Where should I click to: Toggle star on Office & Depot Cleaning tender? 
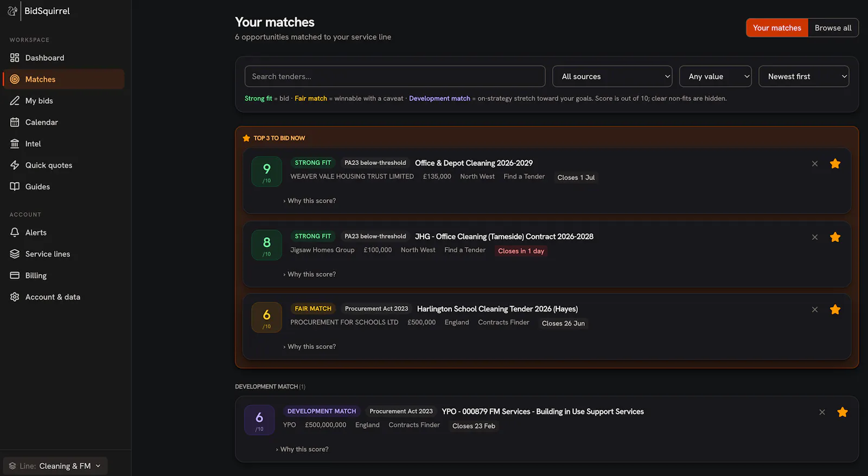835,163
